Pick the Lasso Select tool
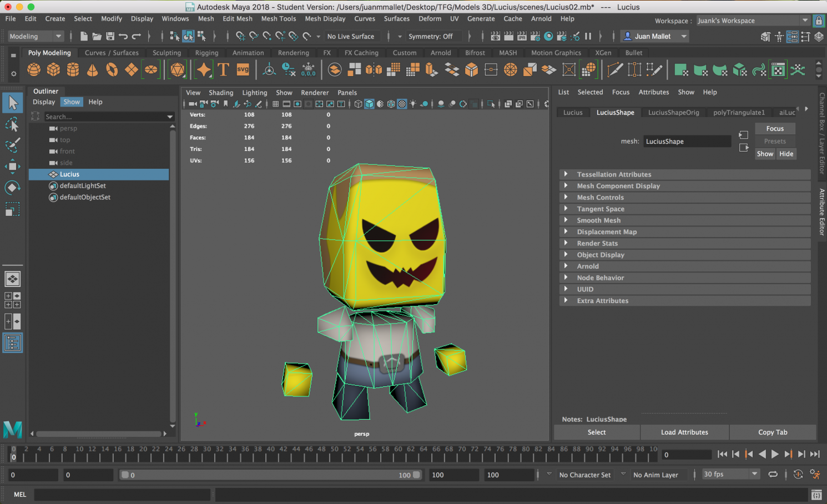The image size is (827, 504). (12, 124)
